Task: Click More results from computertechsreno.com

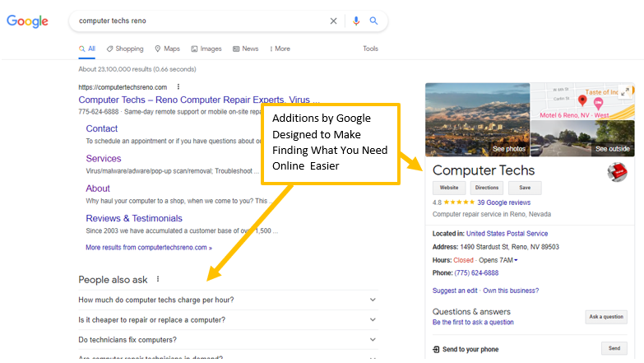Action: 149,248
